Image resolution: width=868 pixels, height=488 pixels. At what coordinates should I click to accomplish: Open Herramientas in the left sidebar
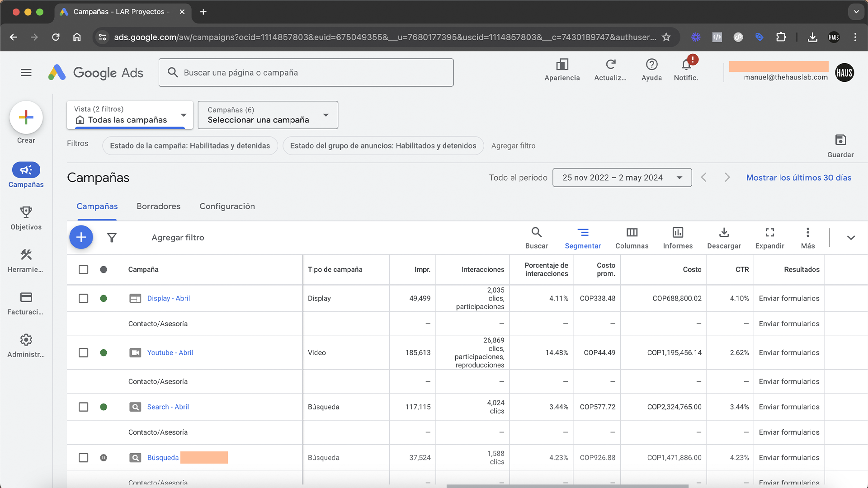tap(26, 255)
